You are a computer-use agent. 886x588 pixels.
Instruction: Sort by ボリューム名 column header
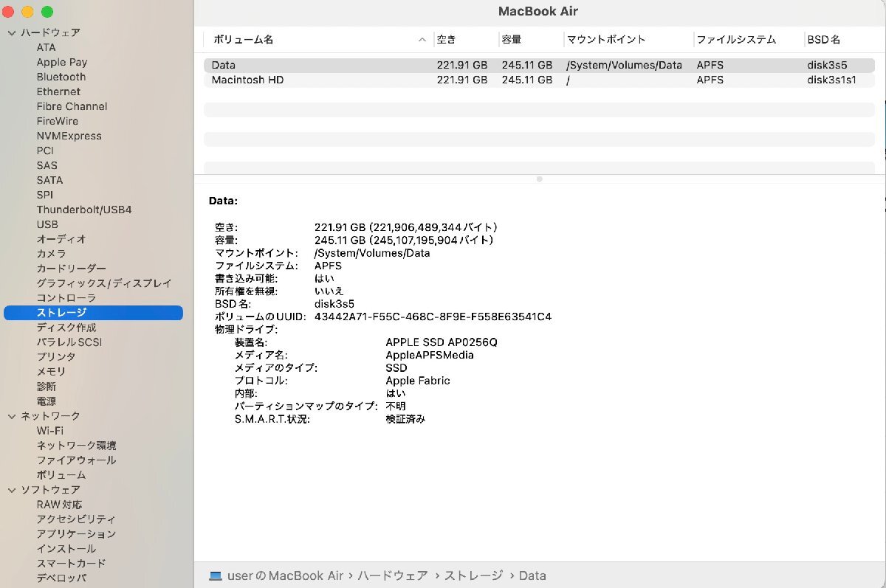click(244, 40)
